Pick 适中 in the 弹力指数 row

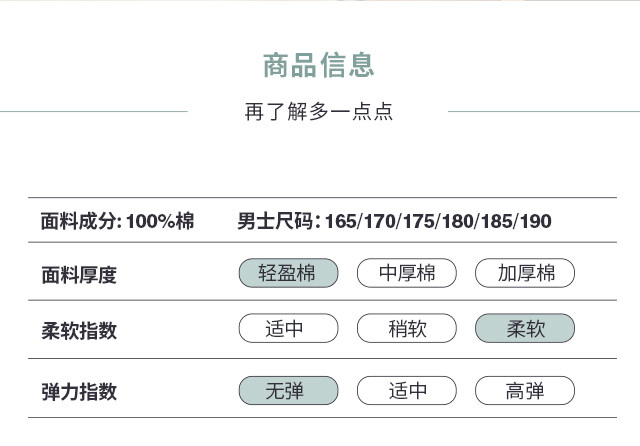pyautogui.click(x=407, y=391)
